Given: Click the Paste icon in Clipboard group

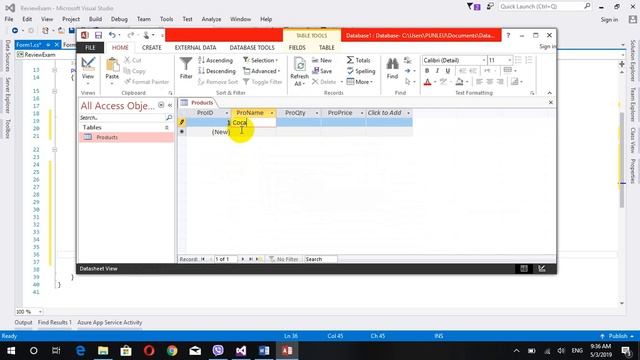Looking at the screenshot, I should 112,65.
